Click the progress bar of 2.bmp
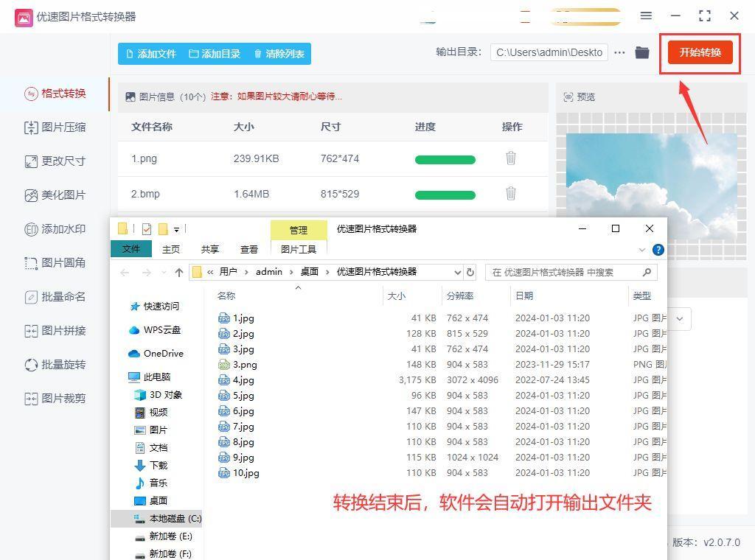This screenshot has height=560, width=755. (x=445, y=195)
